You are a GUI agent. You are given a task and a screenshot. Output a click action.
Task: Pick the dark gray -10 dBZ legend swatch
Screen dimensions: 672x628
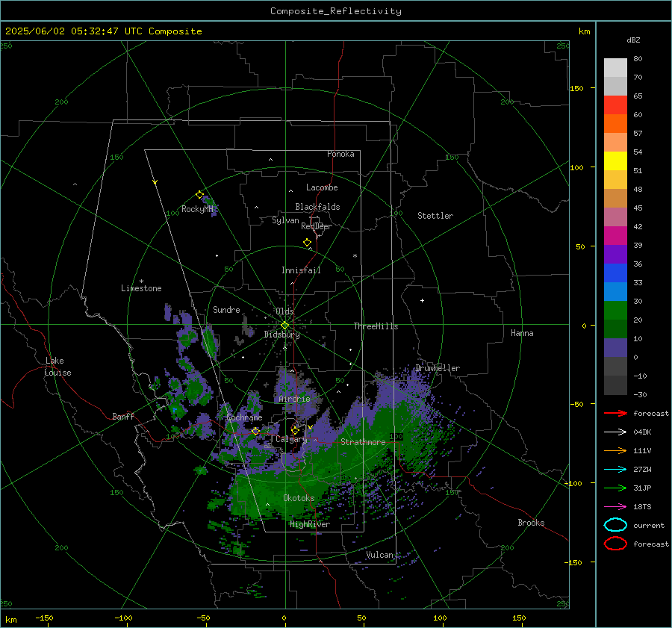615,385
